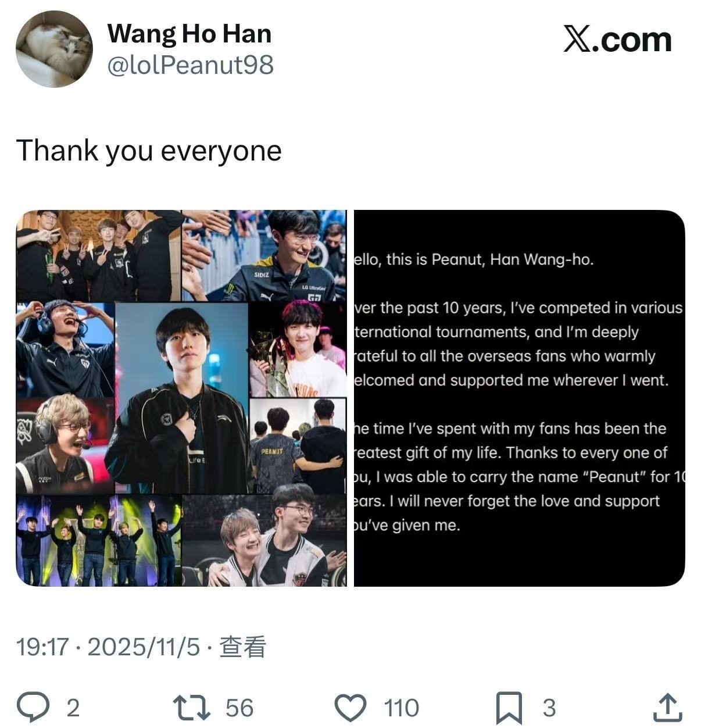
Task: View the 110 likes count
Action: (x=401, y=708)
